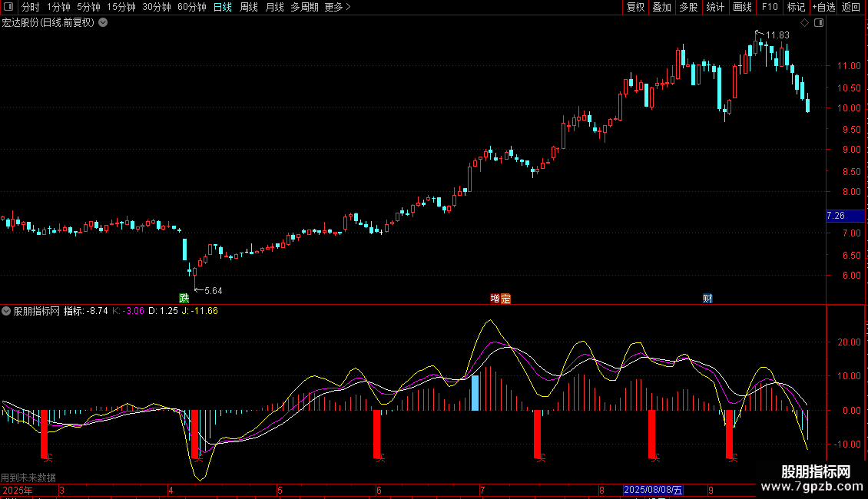Viewport: 868px width, 499px height.
Task: Click the 7.26 price tag on axis
Action: [845, 216]
